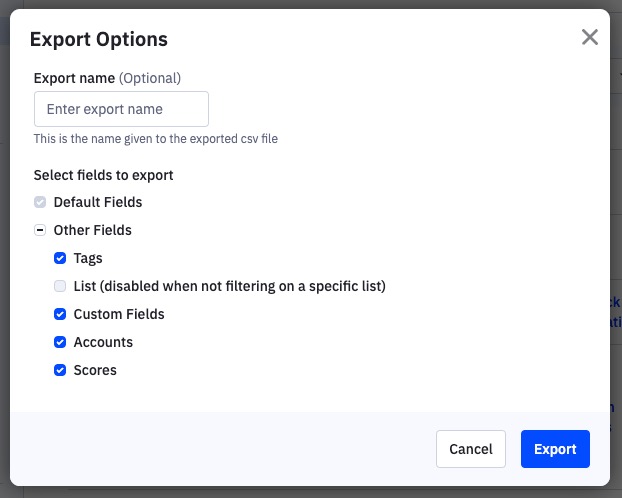Uncheck the Tags checkbox

pos(60,258)
